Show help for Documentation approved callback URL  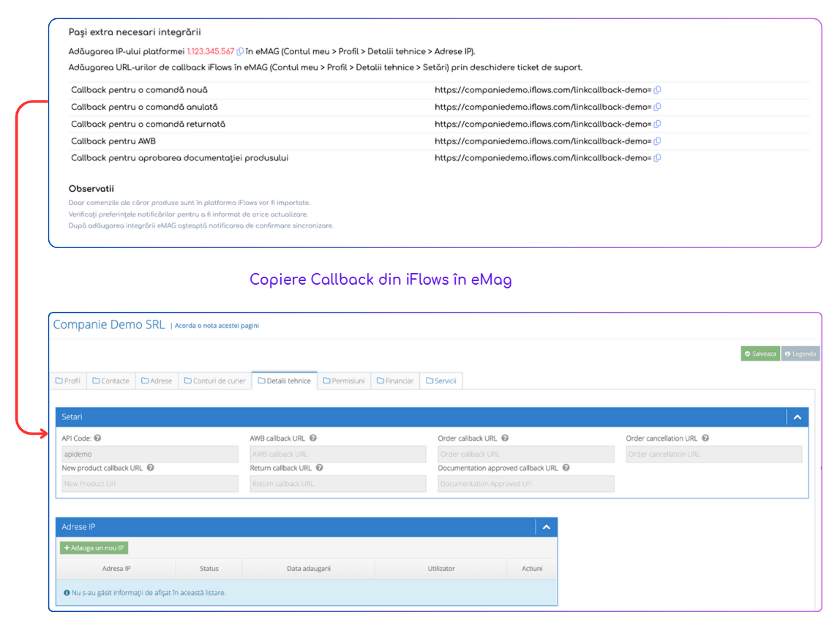pyautogui.click(x=566, y=468)
